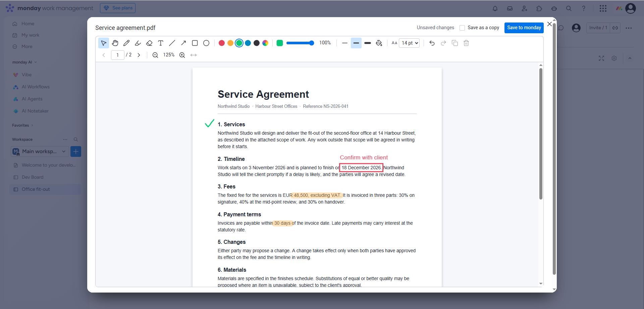Delete the selected annotation

pos(466,43)
